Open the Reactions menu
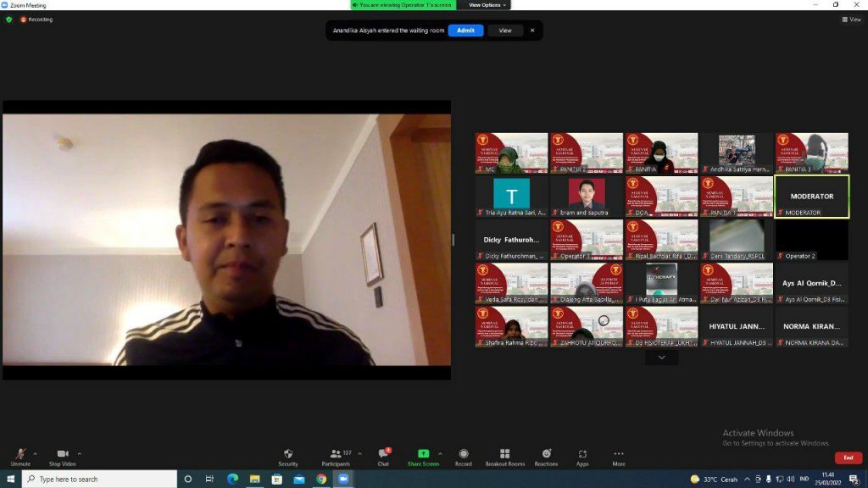868x488 pixels. [x=546, y=457]
